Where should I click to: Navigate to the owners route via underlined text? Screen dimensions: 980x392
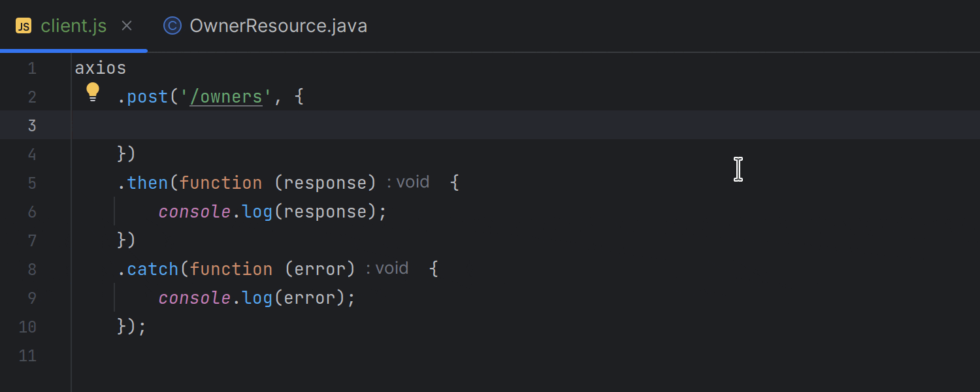(x=226, y=96)
